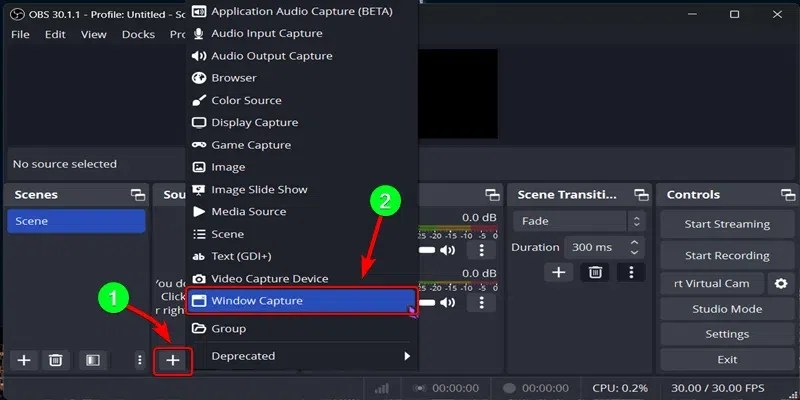
Task: Remove the scene transition trash icon
Action: point(595,272)
